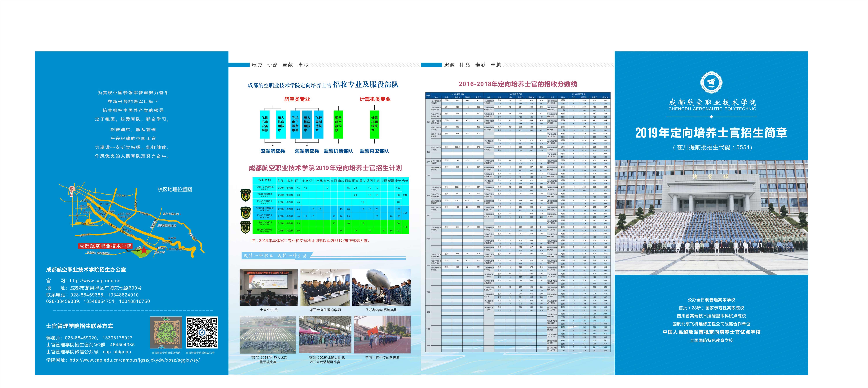This screenshot has height=388, width=868.
Task: Open the "精武-2018"内务大比武 photo
Action: coord(268,334)
